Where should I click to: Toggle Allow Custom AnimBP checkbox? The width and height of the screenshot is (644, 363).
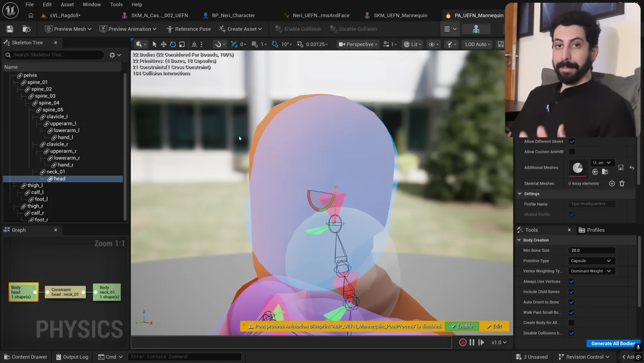tap(572, 152)
